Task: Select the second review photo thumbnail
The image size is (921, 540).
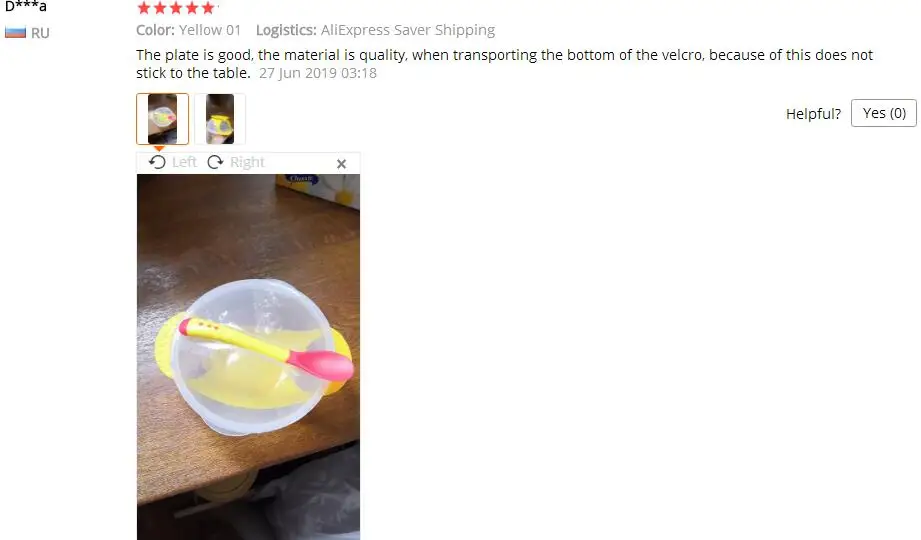Action: pos(220,119)
